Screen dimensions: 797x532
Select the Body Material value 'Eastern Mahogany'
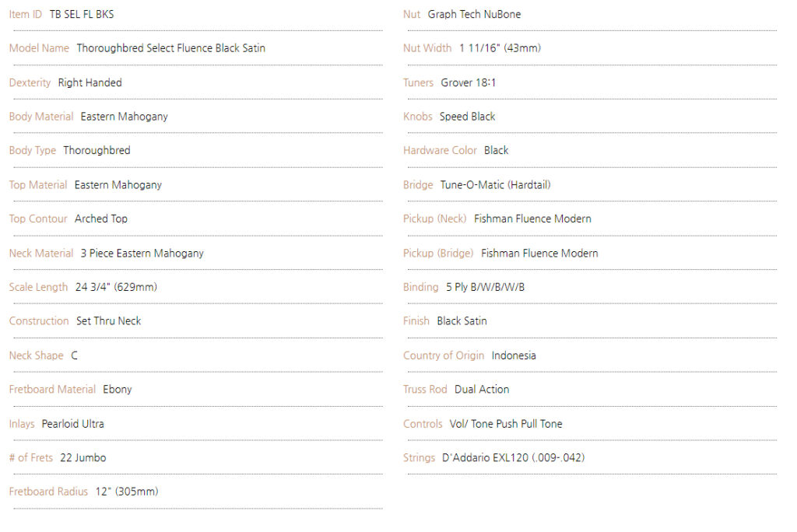pos(124,117)
